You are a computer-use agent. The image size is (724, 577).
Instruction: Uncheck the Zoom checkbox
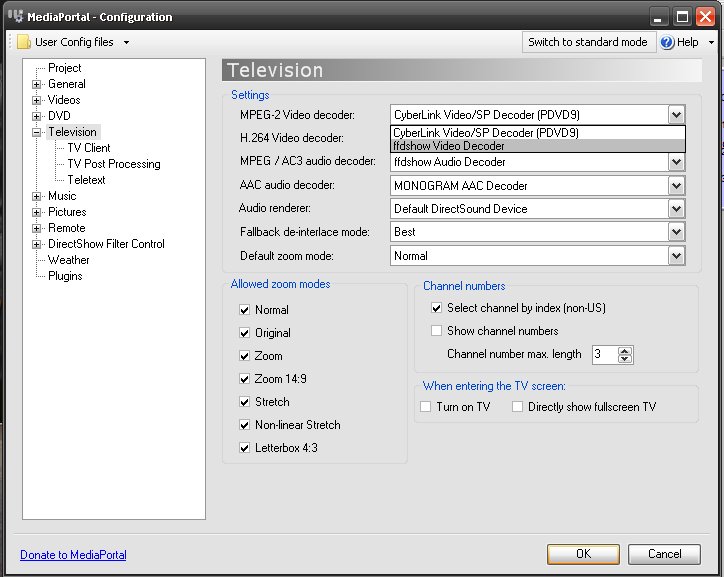pos(245,356)
